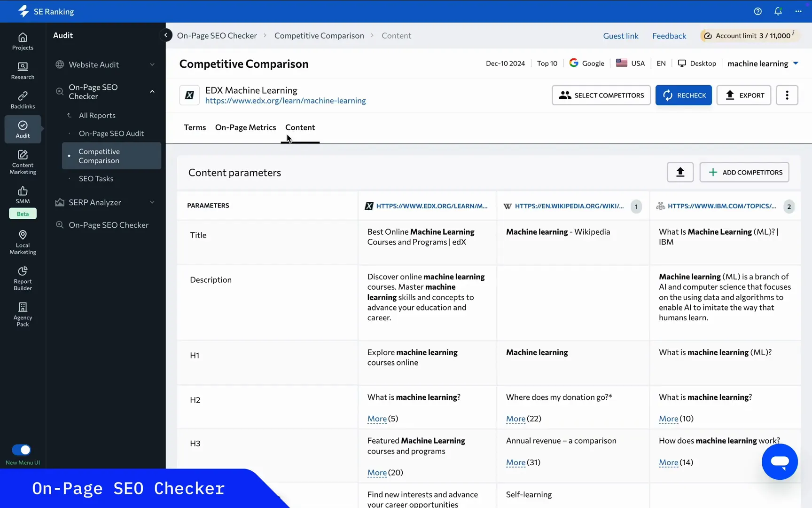Image resolution: width=812 pixels, height=508 pixels.
Task: Toggle the New Menu UI switch
Action: [22, 450]
